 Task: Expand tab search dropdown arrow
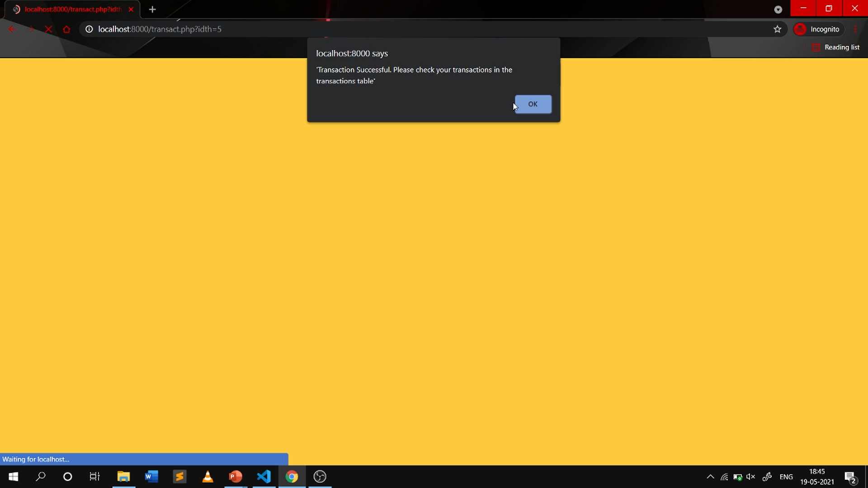tap(778, 9)
